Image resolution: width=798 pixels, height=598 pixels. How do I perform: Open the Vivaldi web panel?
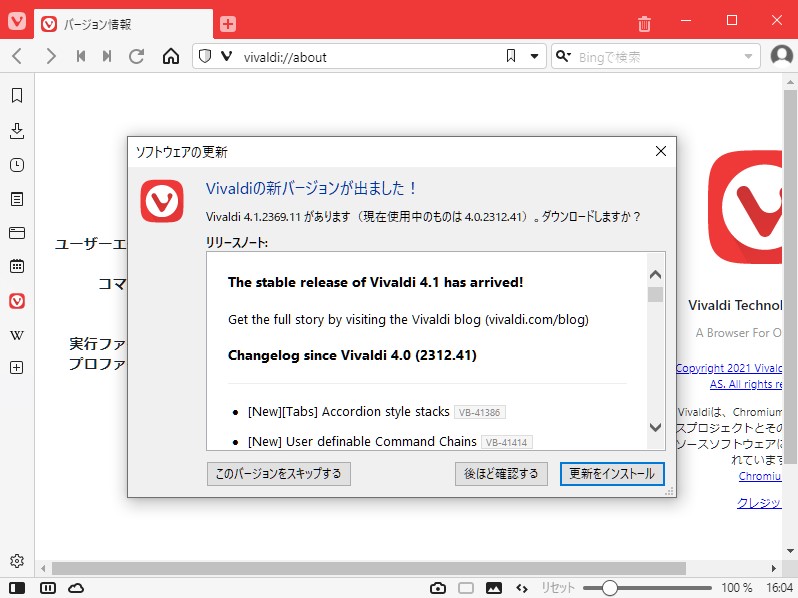17,301
